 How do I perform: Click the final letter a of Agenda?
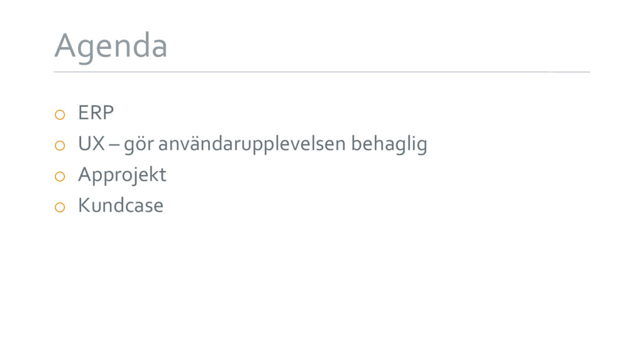click(158, 49)
